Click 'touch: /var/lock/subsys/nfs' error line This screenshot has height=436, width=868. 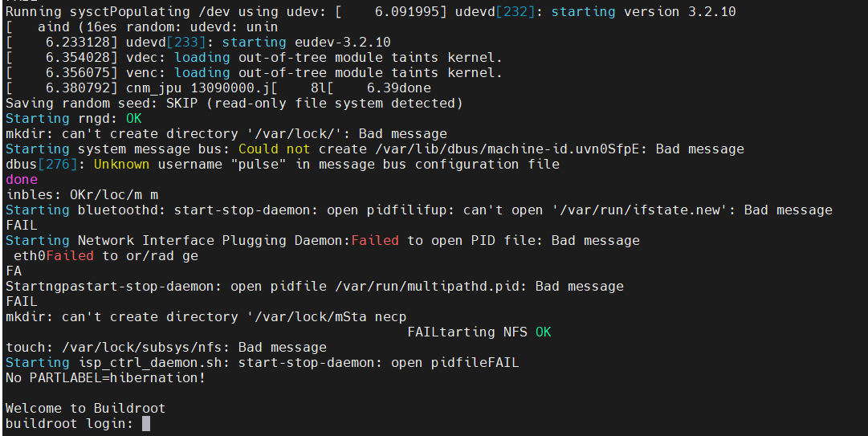(166, 348)
